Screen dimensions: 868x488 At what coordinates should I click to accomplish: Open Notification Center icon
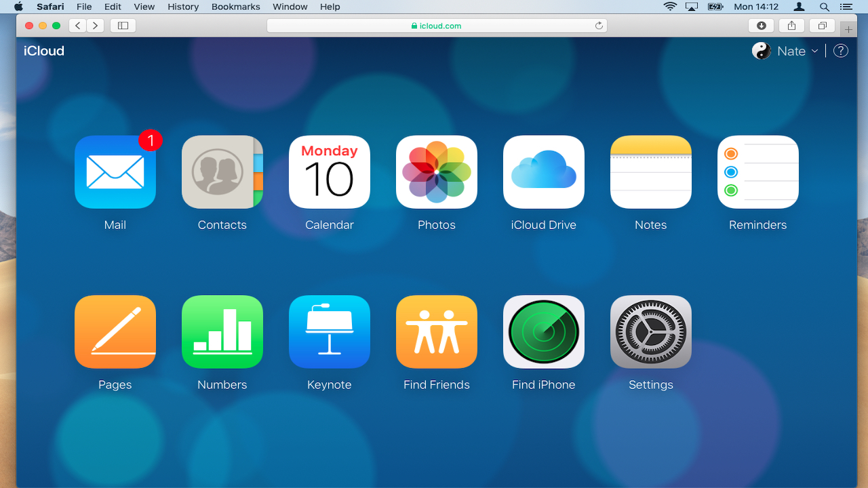(845, 7)
